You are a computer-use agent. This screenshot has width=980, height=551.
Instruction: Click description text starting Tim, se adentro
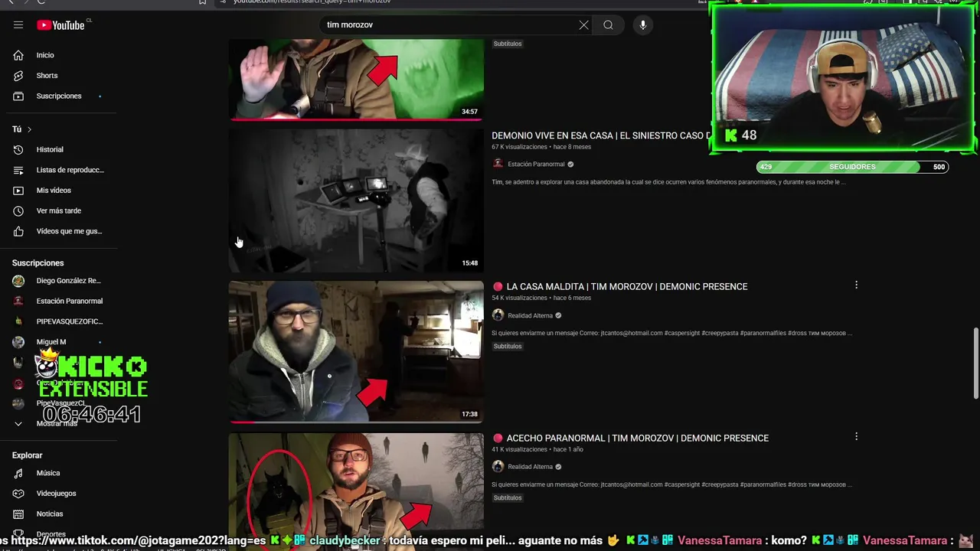point(668,182)
